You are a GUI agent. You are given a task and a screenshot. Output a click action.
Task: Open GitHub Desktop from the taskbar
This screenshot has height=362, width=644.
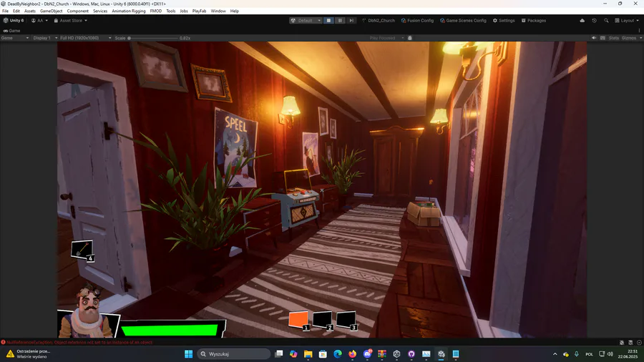coord(411,354)
